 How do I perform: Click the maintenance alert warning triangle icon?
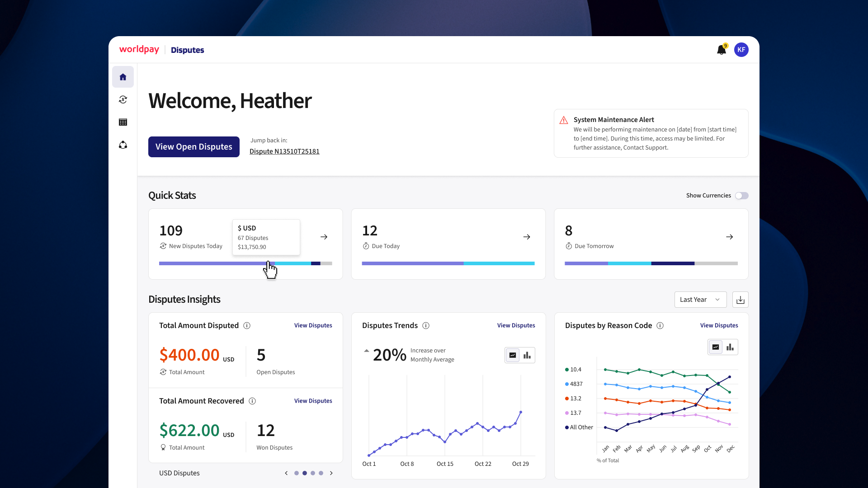564,120
